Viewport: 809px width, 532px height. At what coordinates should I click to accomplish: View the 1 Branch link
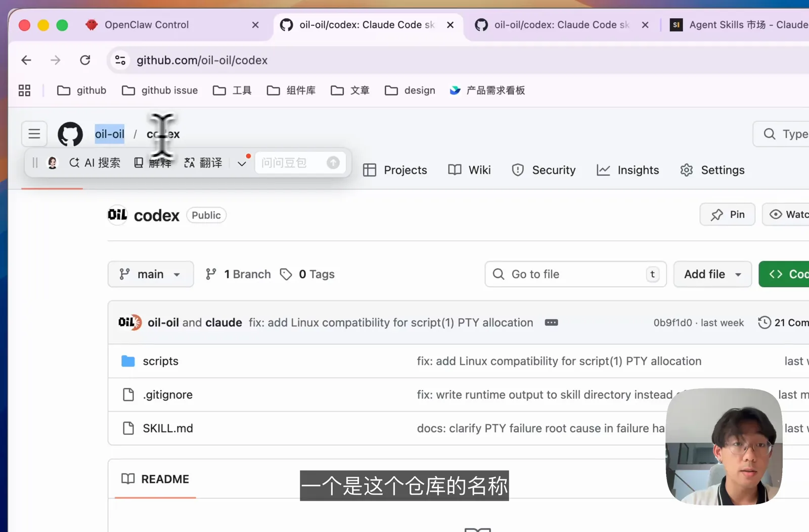click(x=238, y=275)
